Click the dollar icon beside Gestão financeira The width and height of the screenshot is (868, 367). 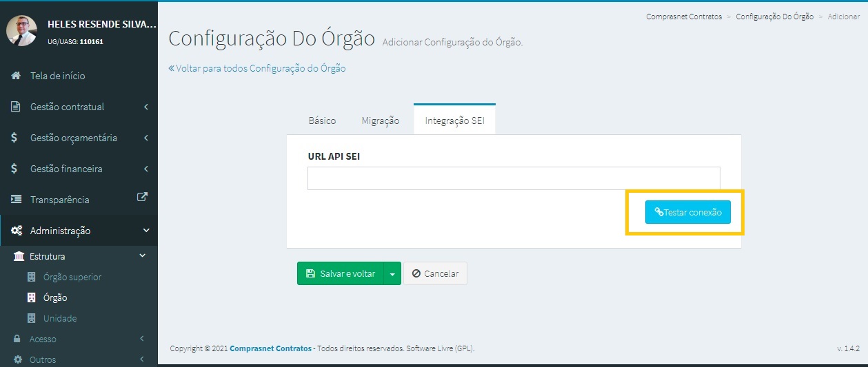coord(15,169)
